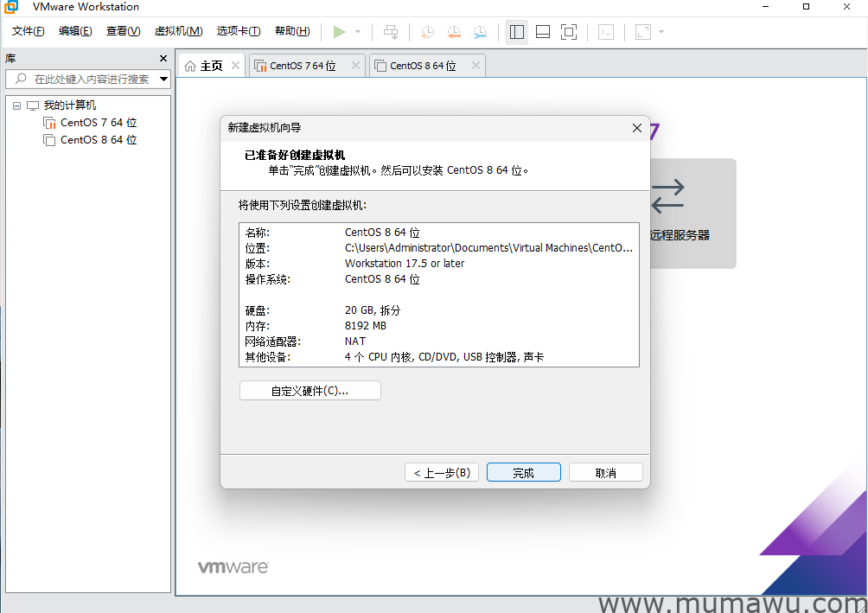Open the 虚拟机(M) menu
Viewport: 868px width, 613px height.
178,31
